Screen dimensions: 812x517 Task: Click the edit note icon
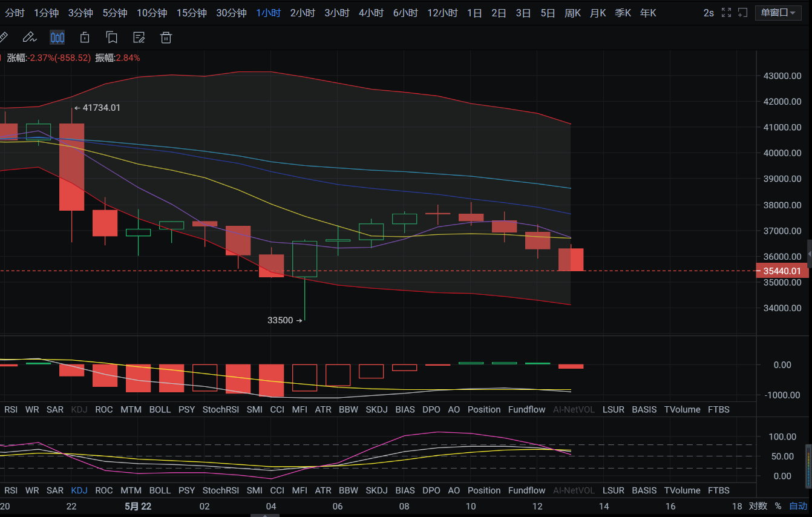click(139, 38)
